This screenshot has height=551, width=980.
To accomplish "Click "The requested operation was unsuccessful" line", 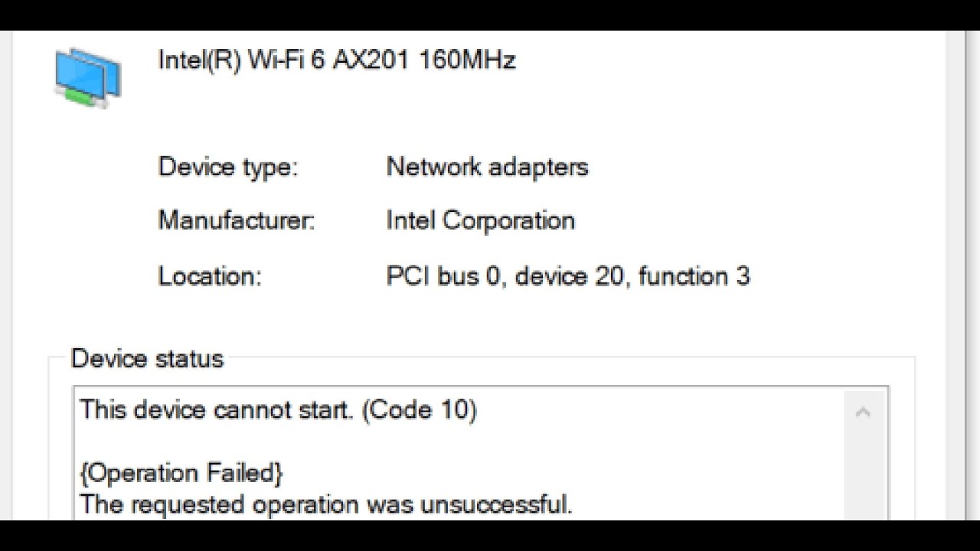I will point(326,505).
